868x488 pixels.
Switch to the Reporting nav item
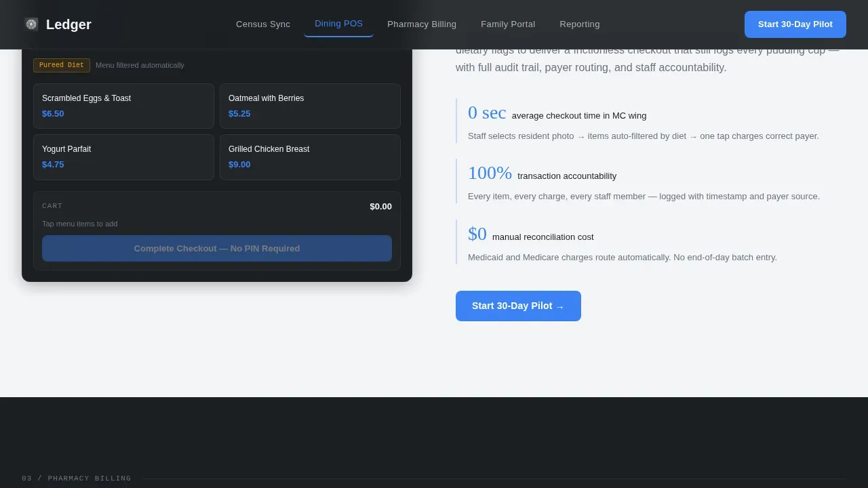pos(580,24)
